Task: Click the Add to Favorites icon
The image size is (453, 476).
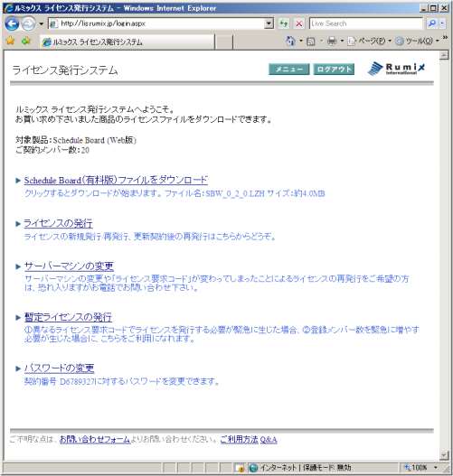Action: tap(26, 41)
